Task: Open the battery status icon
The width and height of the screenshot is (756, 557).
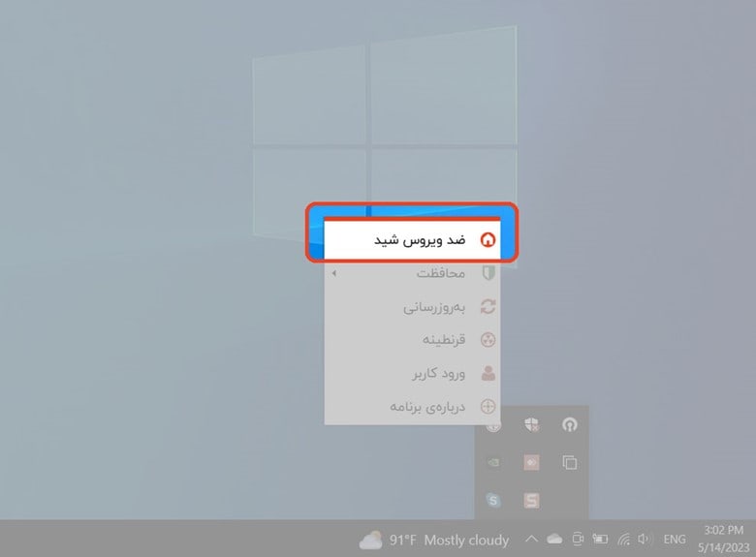Action: pos(600,539)
